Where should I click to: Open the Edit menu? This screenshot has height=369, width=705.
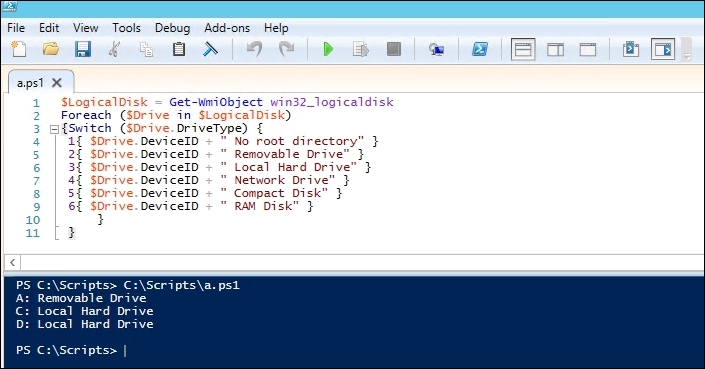49,28
